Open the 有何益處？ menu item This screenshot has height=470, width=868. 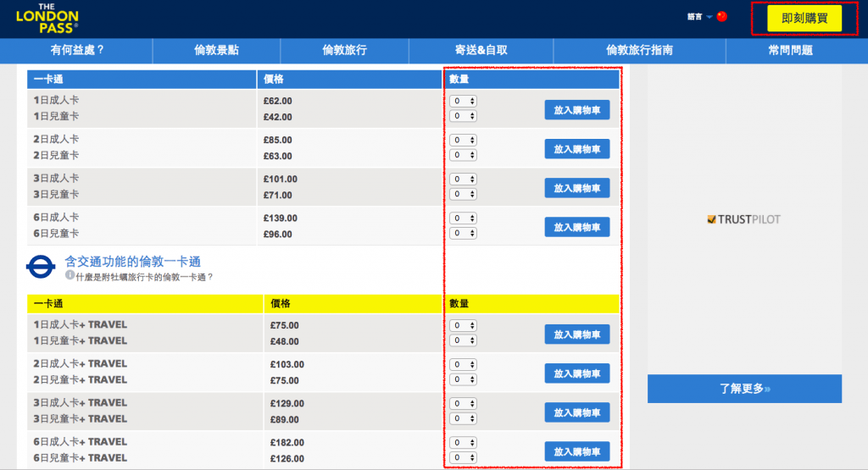point(77,50)
